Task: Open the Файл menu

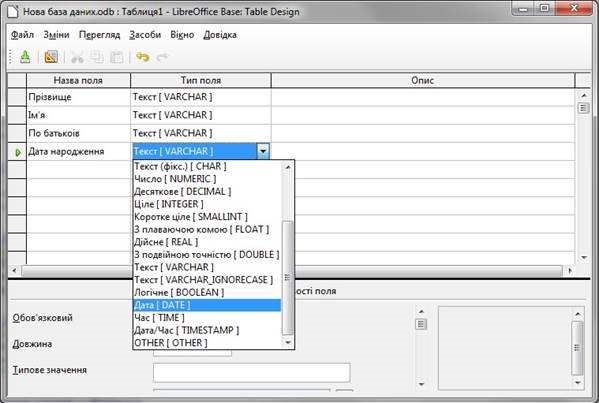Action: coord(22,35)
